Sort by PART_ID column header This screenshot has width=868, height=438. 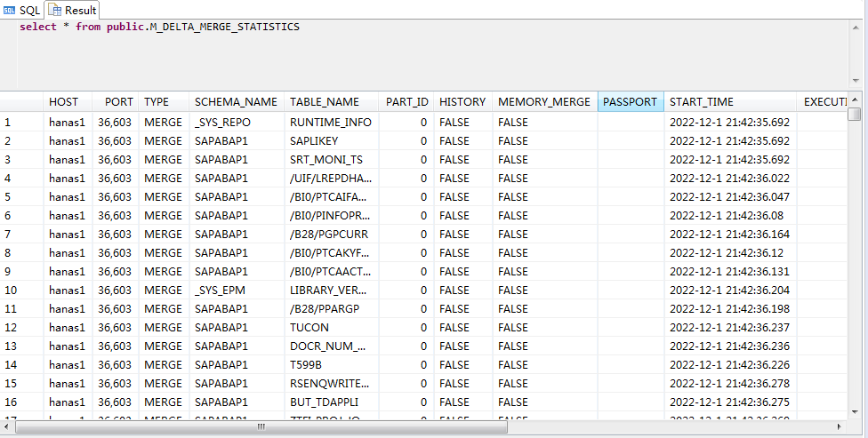point(406,102)
